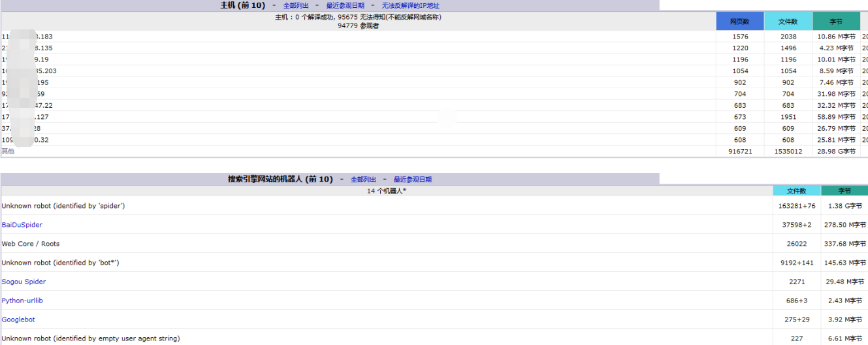Open the Googlebot link
This screenshot has height=345, width=868.
tap(18, 320)
